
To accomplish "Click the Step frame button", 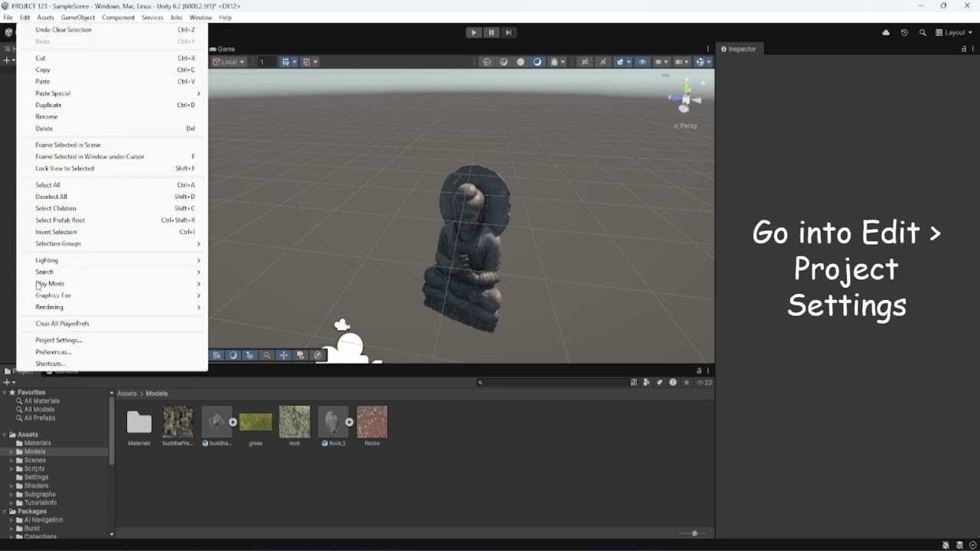I will pos(508,32).
